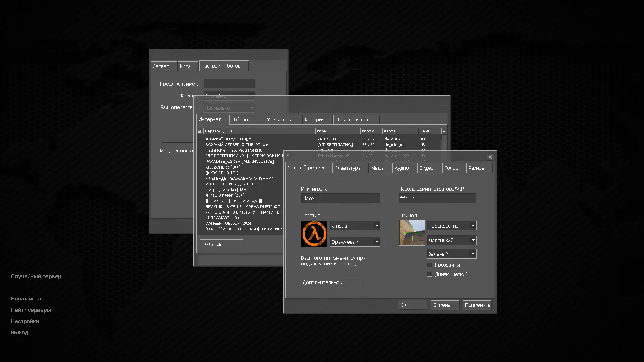Open the Фильтры button in server browser
Image resolution: width=644 pixels, height=362 pixels.
tap(221, 244)
